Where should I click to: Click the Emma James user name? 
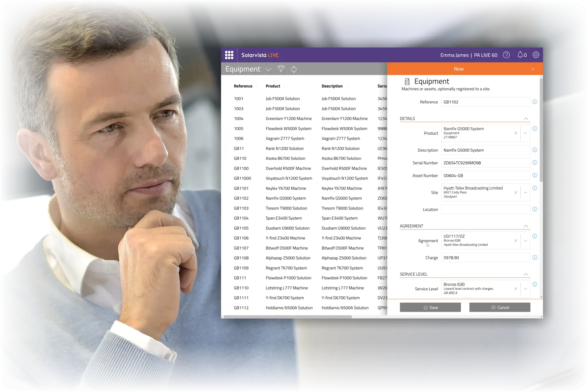click(454, 55)
